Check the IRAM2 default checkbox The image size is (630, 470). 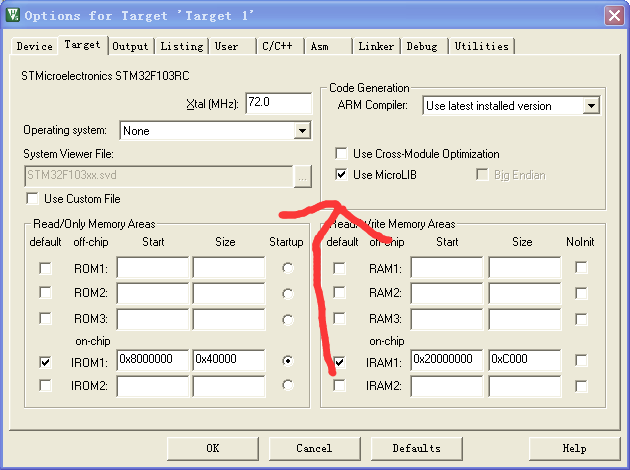click(340, 386)
